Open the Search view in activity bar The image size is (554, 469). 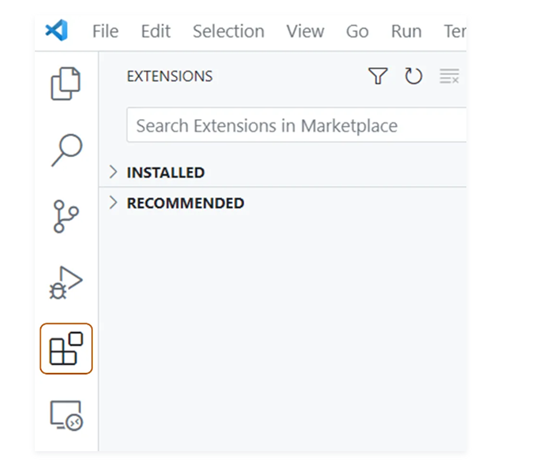tap(66, 150)
